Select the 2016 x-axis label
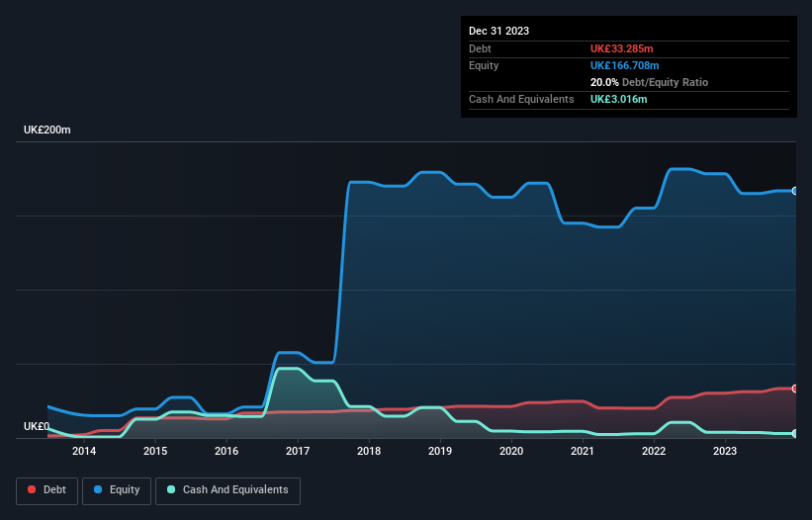812x520 pixels. click(x=226, y=451)
